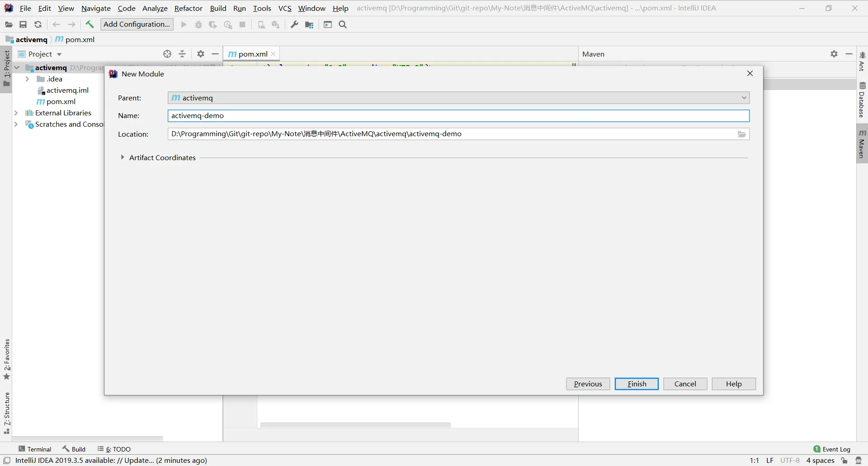Open the Refactor menu

pyautogui.click(x=188, y=8)
